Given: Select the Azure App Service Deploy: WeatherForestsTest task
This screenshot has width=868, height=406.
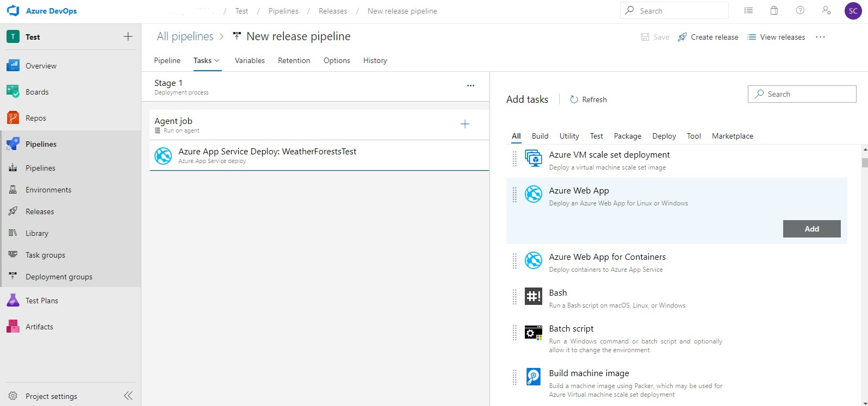Looking at the screenshot, I should tap(319, 155).
